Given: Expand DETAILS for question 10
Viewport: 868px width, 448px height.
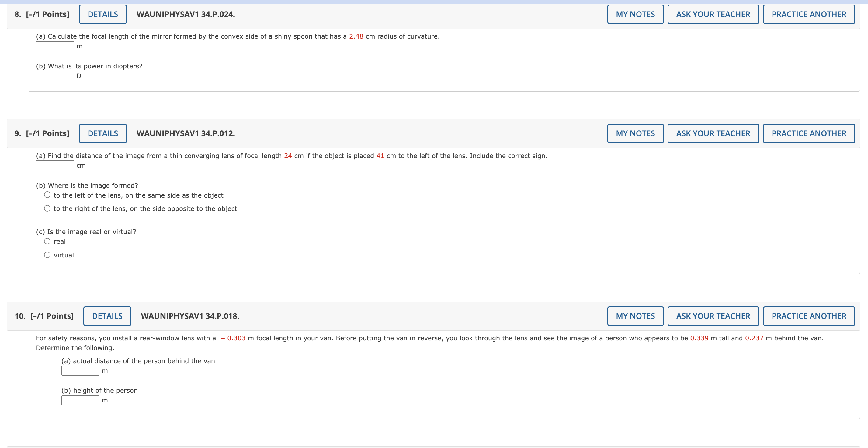Looking at the screenshot, I should click(x=107, y=316).
